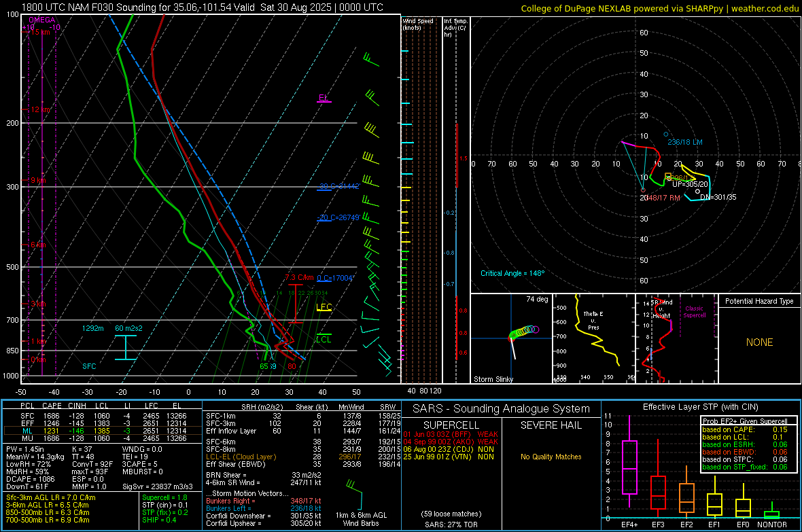Click the DN=301/35 Corfidi vector label
The height and width of the screenshot is (532, 802).
coord(718,198)
